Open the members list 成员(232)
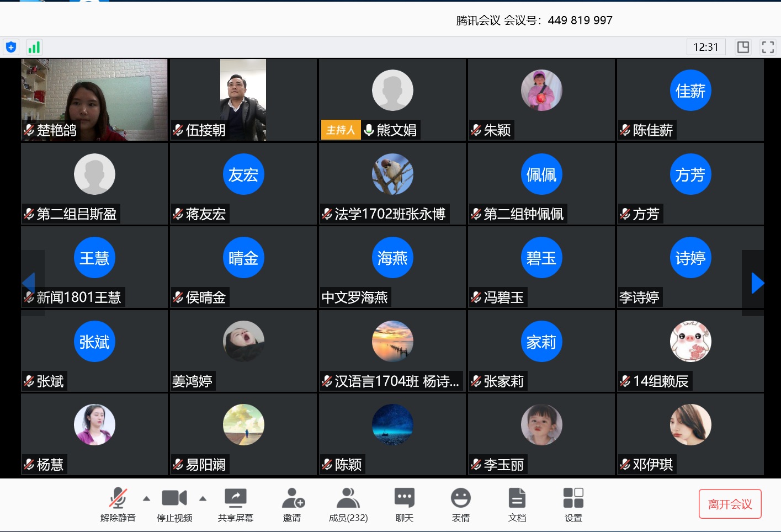 point(348,504)
